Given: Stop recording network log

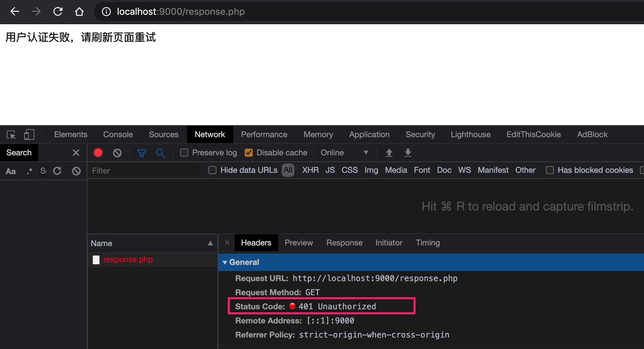Looking at the screenshot, I should [98, 153].
